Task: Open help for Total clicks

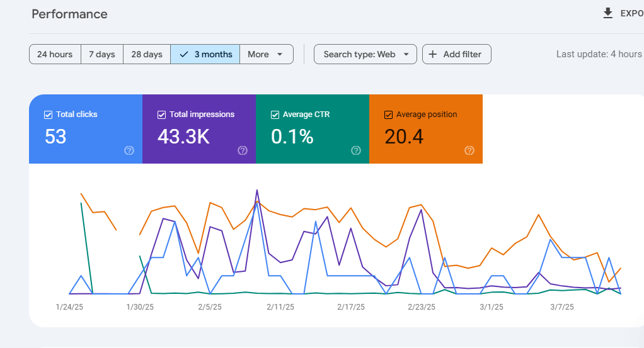Action: tap(129, 150)
